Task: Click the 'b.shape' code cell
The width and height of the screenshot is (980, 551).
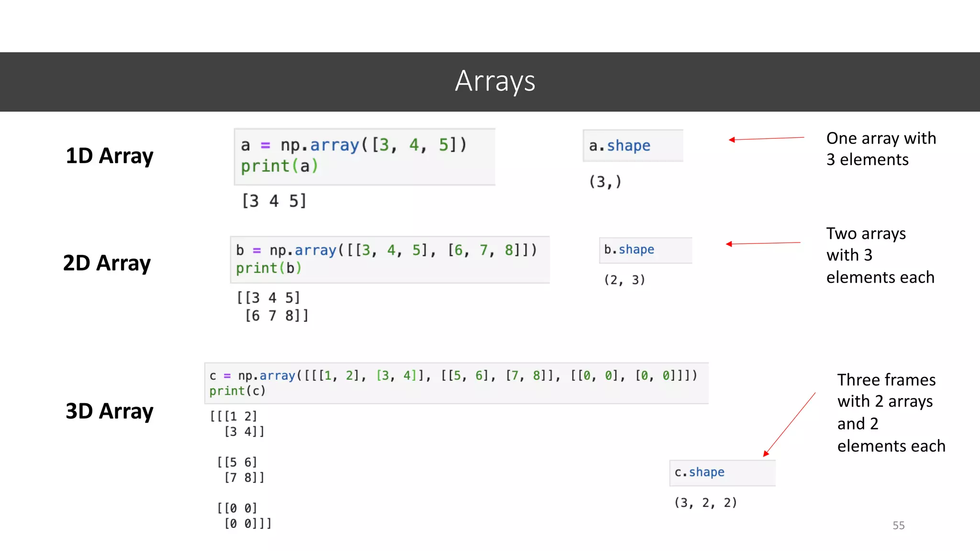Action: click(646, 250)
